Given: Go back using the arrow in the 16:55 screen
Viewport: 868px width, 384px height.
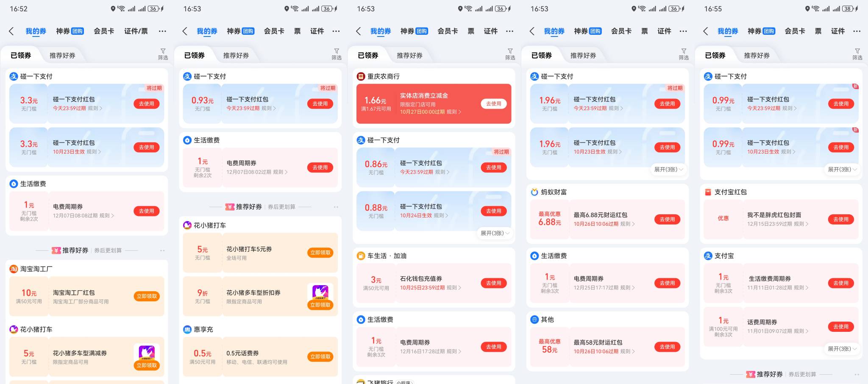Looking at the screenshot, I should (x=706, y=31).
